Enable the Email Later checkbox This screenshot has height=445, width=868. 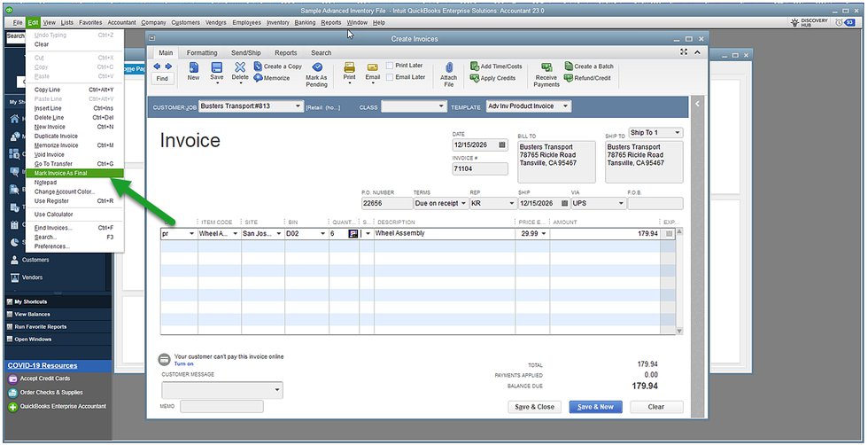391,77
